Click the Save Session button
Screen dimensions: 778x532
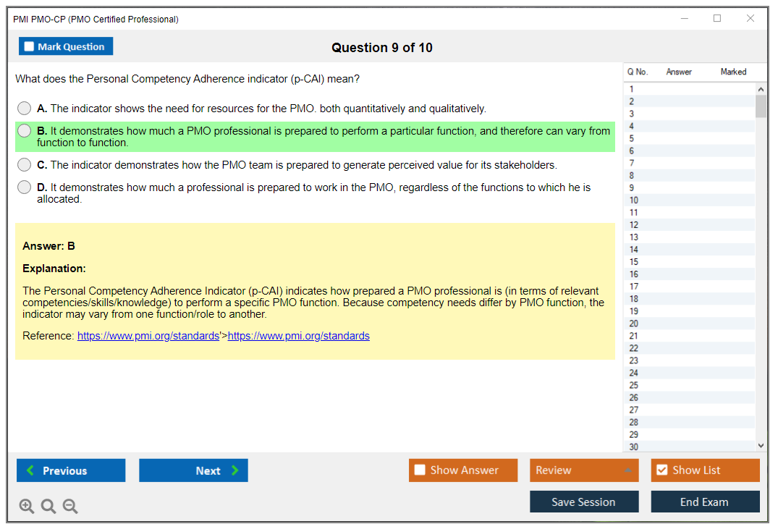pos(584,501)
